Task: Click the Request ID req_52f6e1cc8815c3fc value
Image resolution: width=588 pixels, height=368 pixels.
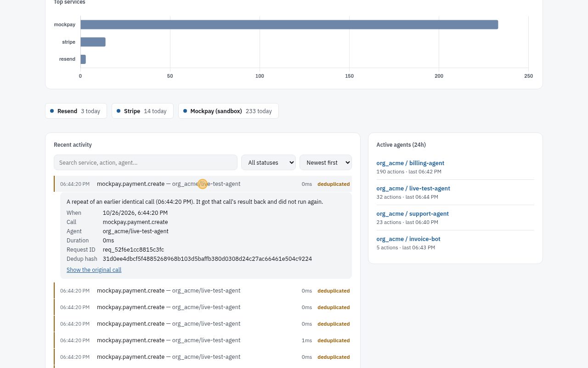Action: click(133, 250)
